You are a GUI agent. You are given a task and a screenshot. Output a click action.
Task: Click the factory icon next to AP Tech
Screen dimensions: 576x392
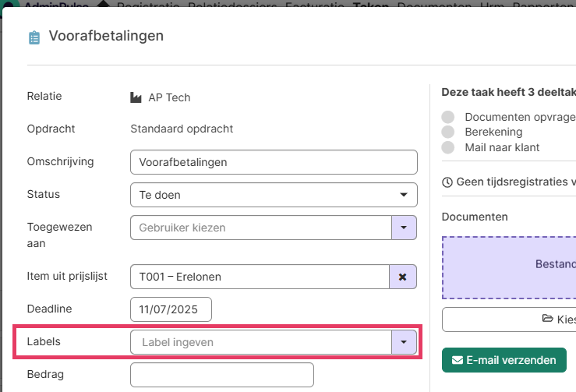pos(136,97)
